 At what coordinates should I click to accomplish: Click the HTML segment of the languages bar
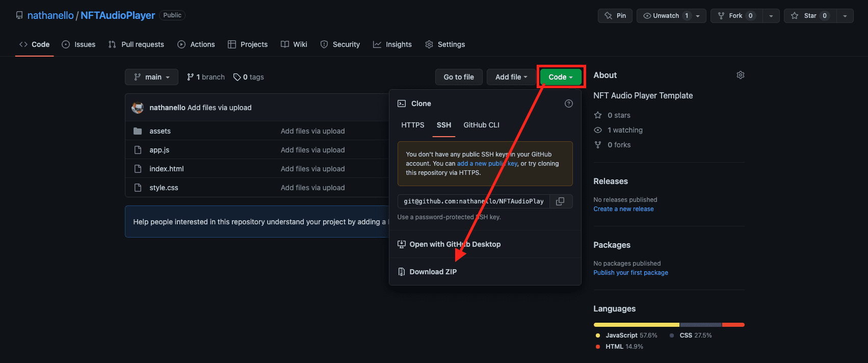(x=733, y=325)
